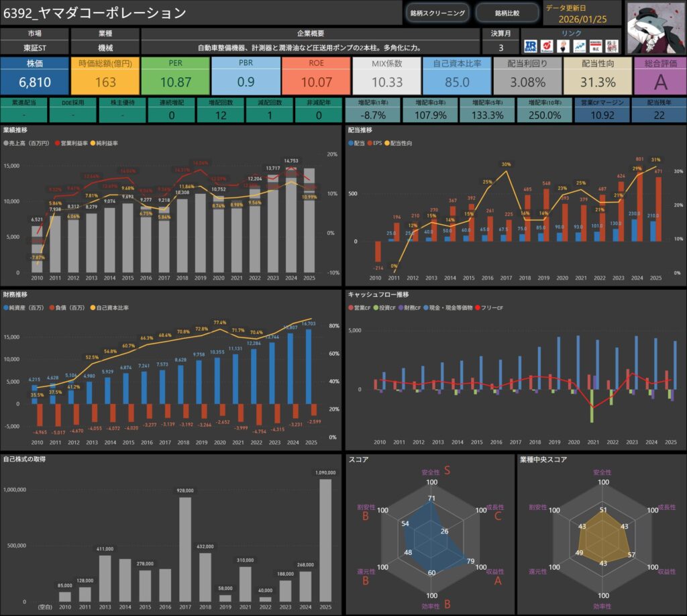Click the 営業CFマージン 10.92 tile

[x=602, y=110]
